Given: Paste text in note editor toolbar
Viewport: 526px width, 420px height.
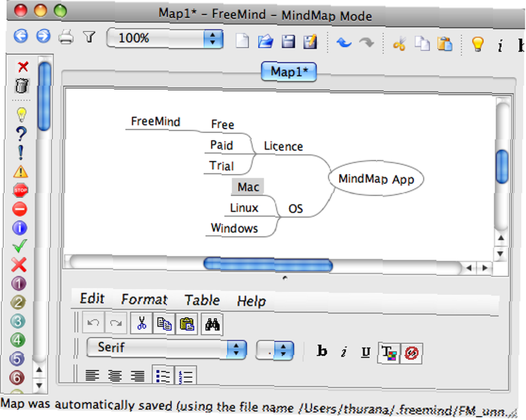Looking at the screenshot, I should (187, 324).
